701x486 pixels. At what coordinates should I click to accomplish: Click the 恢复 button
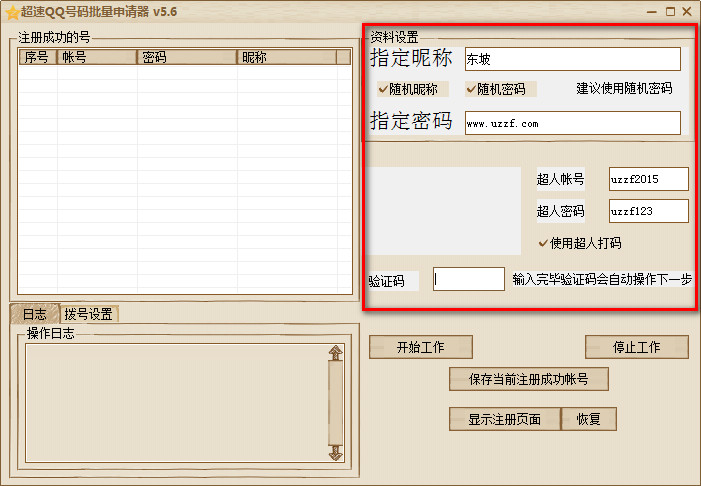click(588, 419)
